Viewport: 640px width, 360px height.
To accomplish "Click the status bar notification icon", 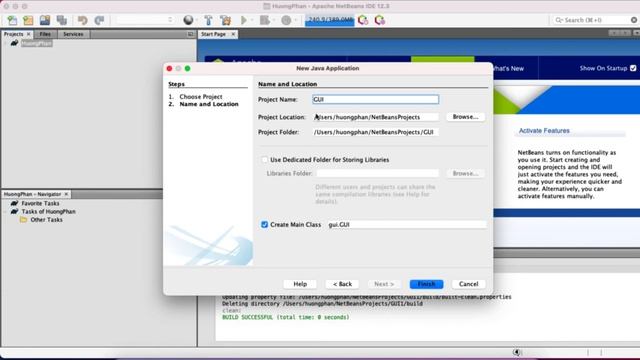I will pyautogui.click(x=517, y=352).
